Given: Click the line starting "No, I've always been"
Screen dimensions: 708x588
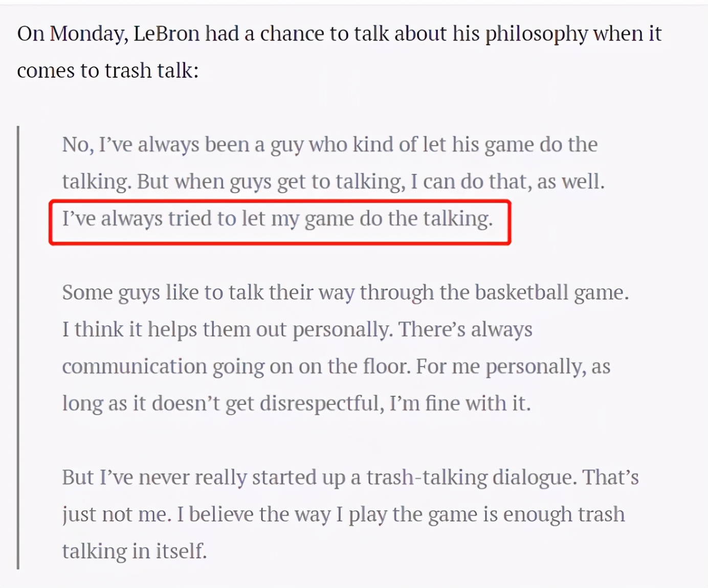Looking at the screenshot, I should (x=329, y=145).
